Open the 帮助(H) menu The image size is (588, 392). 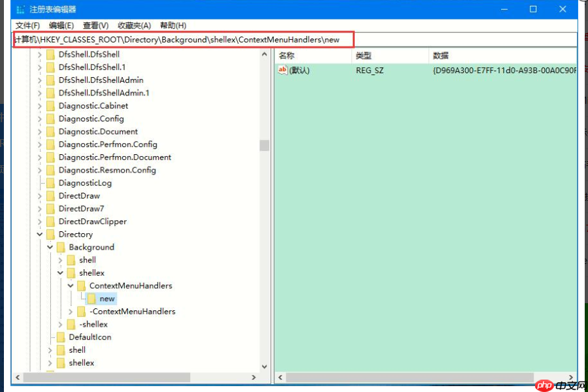click(x=173, y=25)
